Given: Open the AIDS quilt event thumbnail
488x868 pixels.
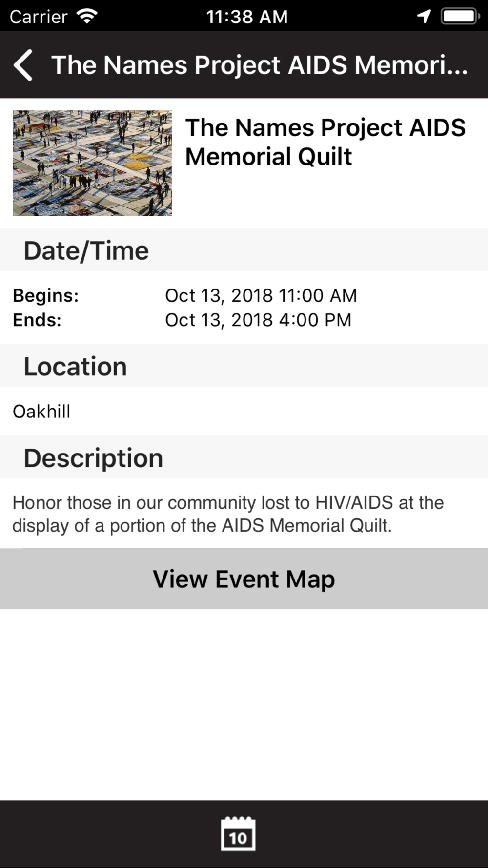Looking at the screenshot, I should (x=92, y=163).
